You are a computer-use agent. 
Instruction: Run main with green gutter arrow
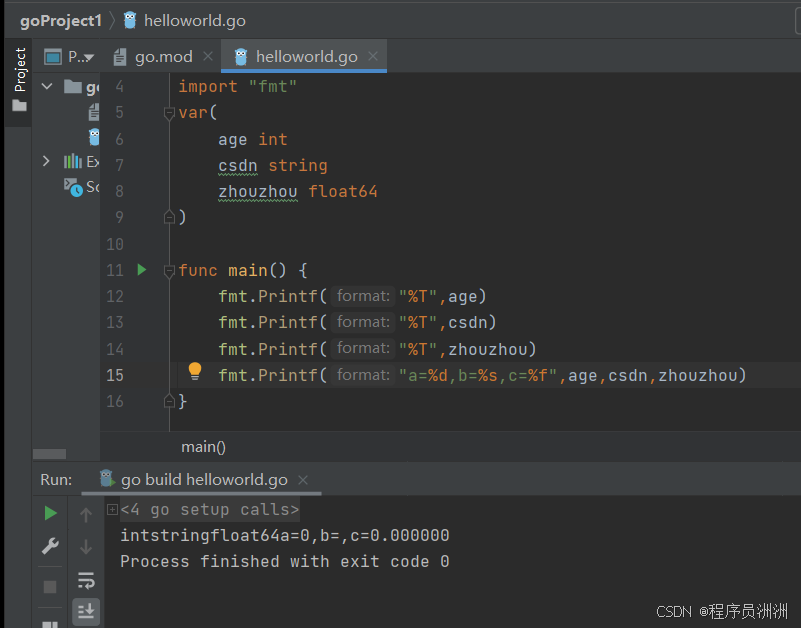tap(142, 270)
